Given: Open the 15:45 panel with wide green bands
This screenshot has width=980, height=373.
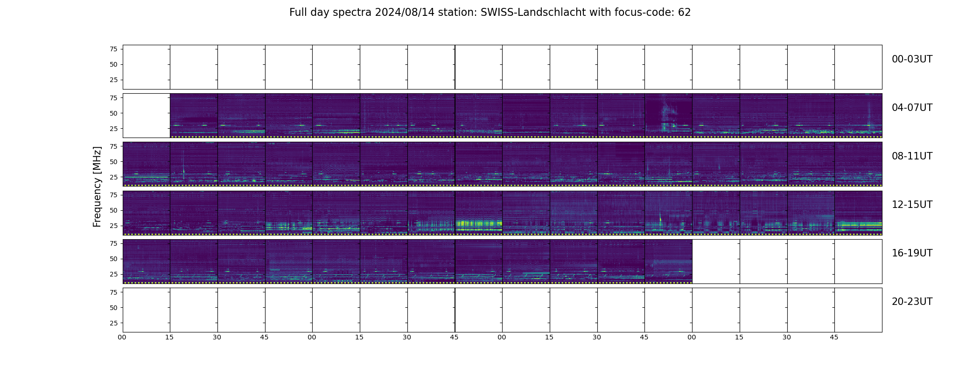Looking at the screenshot, I should click(858, 213).
